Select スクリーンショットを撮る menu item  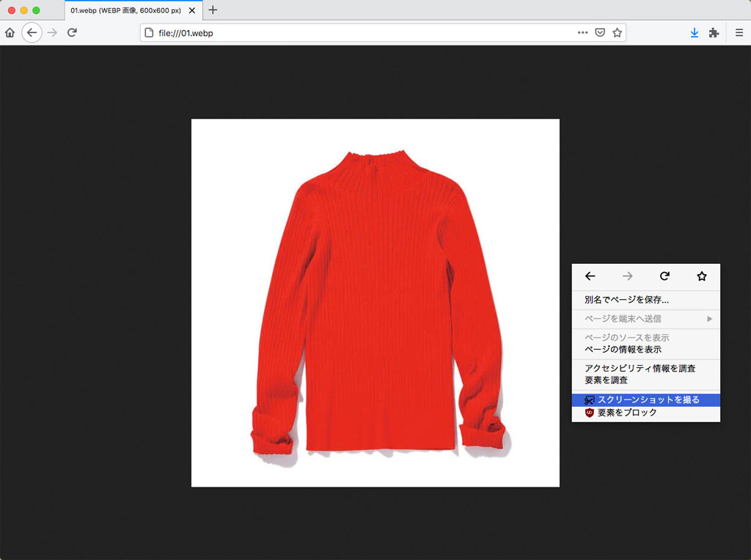[x=648, y=400]
